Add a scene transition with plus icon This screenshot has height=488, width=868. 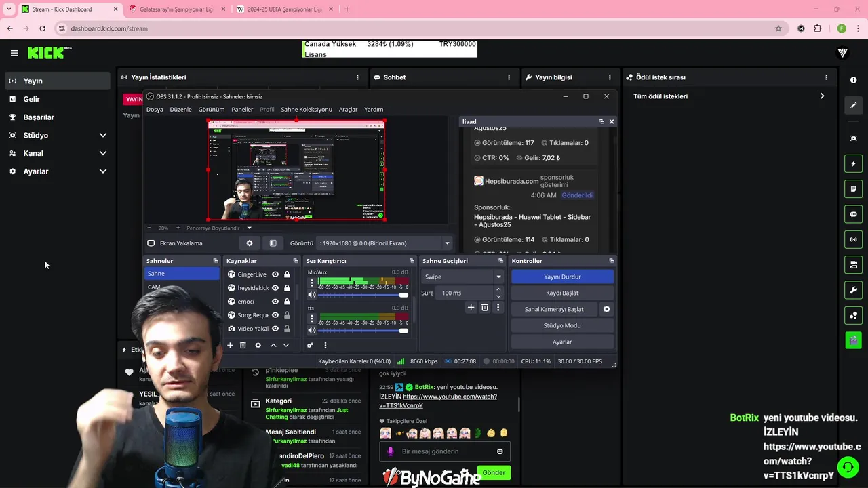471,307
